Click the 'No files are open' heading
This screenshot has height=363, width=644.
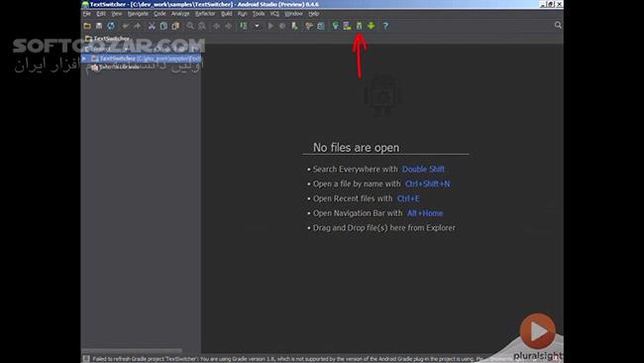356,148
